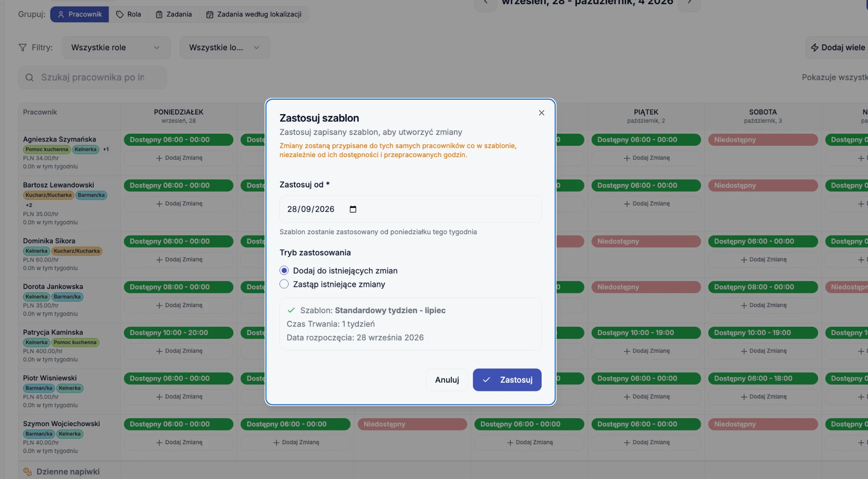Open the Wszystkie lokalizacje filter dropdown
The image size is (868, 479).
click(224, 47)
